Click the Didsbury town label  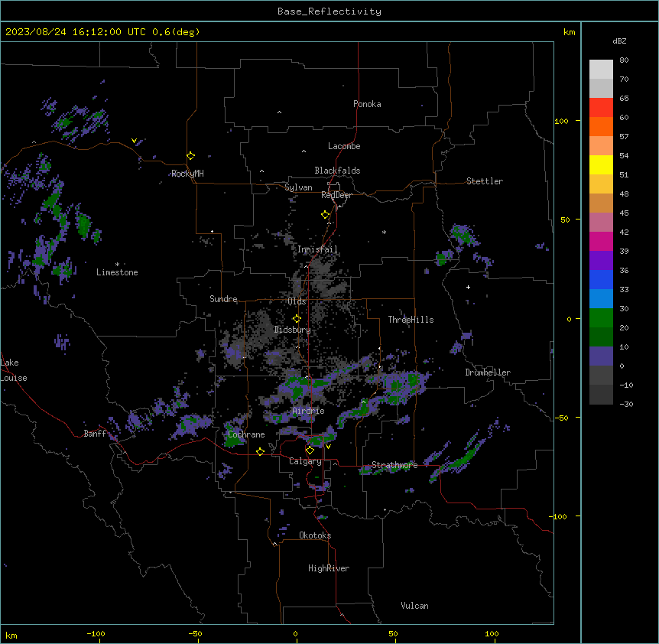click(293, 330)
